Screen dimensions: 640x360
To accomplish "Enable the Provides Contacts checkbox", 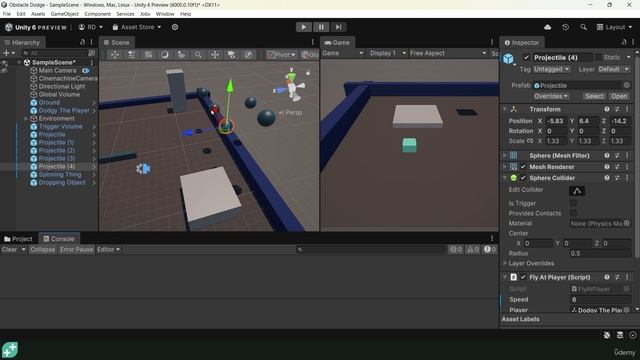I will click(x=573, y=213).
